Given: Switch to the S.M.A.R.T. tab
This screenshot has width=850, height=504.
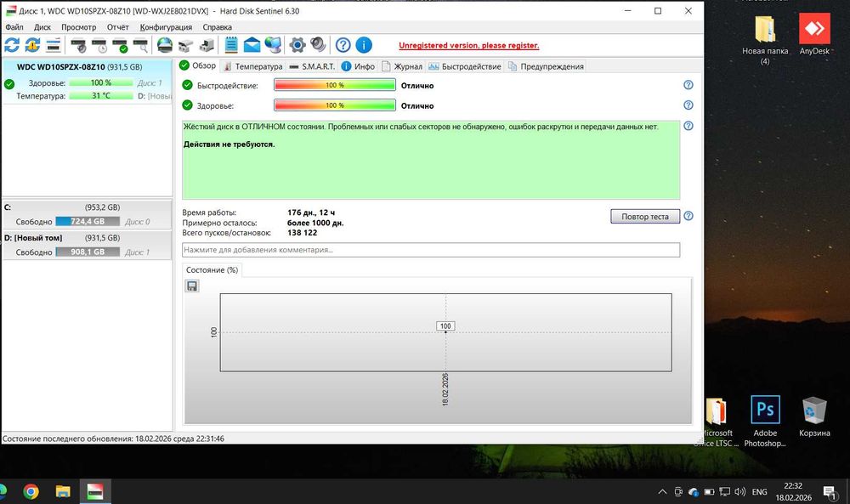Looking at the screenshot, I should [312, 66].
